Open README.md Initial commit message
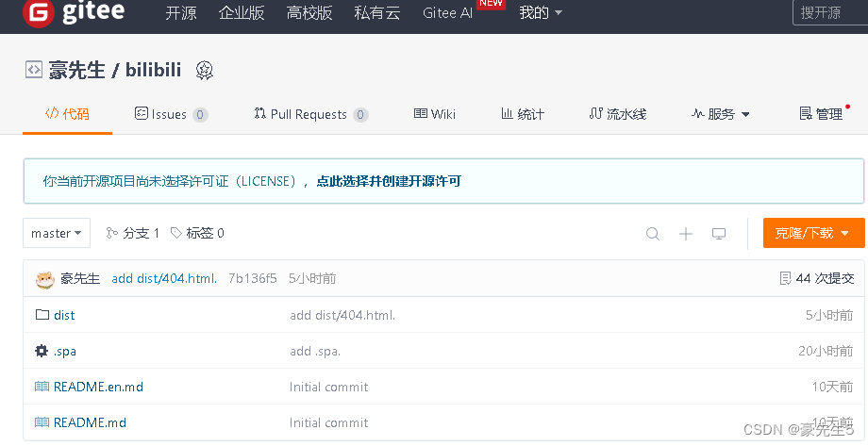 click(329, 422)
